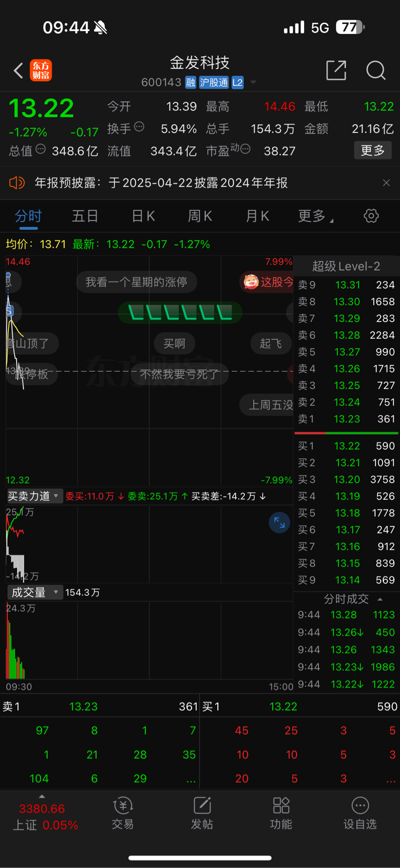The width and height of the screenshot is (400, 868).
Task: Tap the 45 buy queue order
Action: click(x=242, y=730)
